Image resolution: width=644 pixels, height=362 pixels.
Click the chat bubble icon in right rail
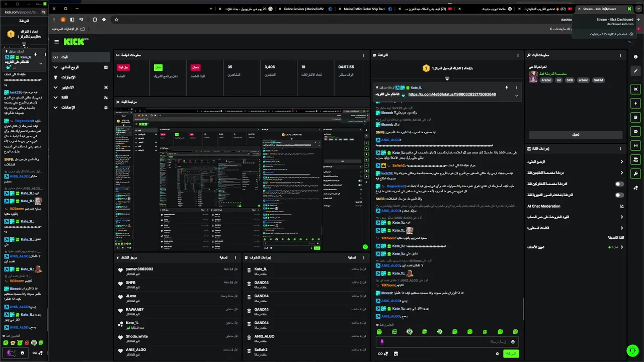636,132
